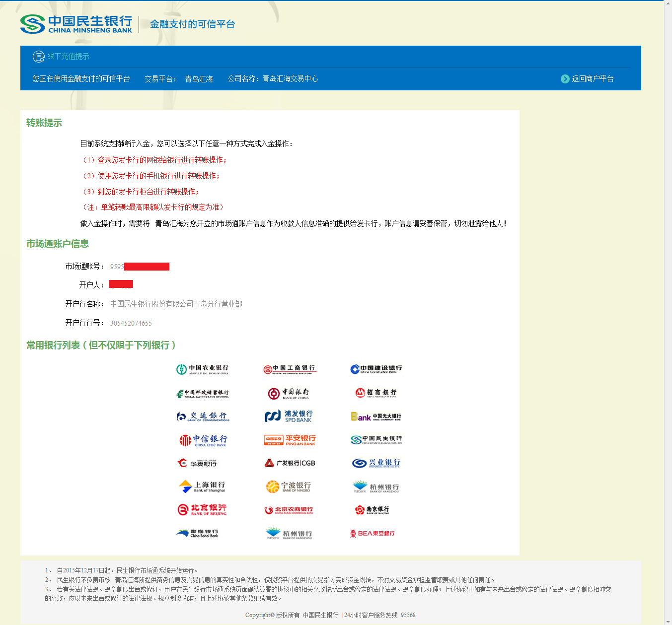Viewport: 672px width, 625px height.
Task: Select the 中国建设银行 logo
Action: 376,369
